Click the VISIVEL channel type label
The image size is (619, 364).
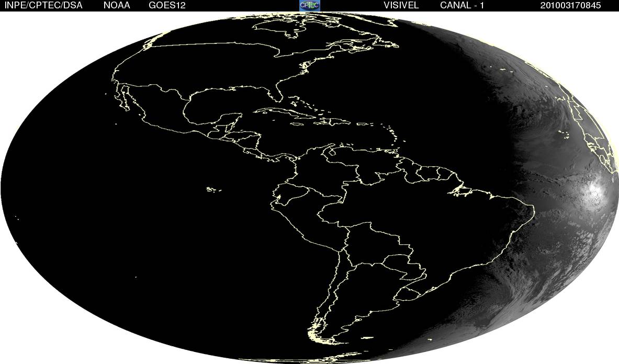(x=401, y=6)
